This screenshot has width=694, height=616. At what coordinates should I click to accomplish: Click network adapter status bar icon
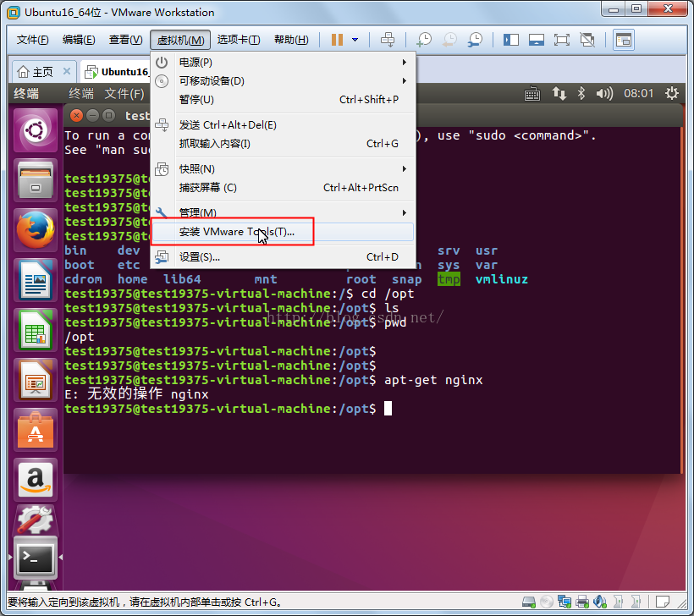[565, 602]
